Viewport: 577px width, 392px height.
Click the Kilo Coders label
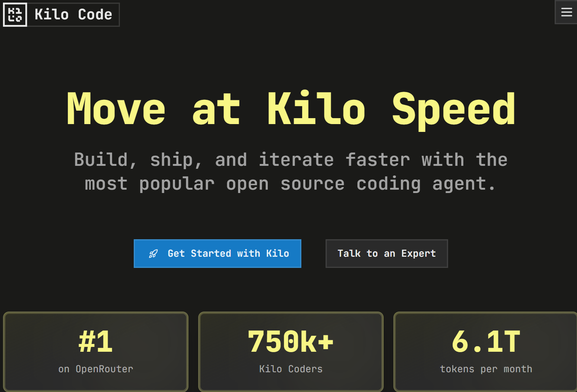(291, 369)
